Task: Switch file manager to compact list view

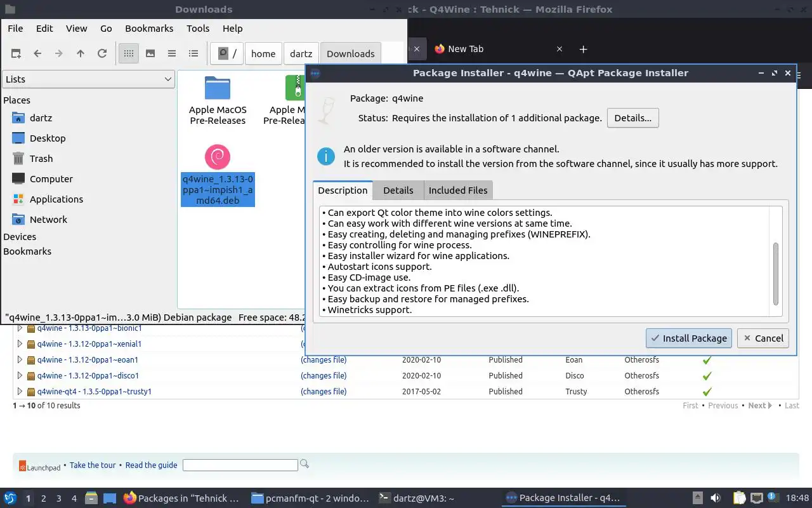Action: pyautogui.click(x=172, y=54)
